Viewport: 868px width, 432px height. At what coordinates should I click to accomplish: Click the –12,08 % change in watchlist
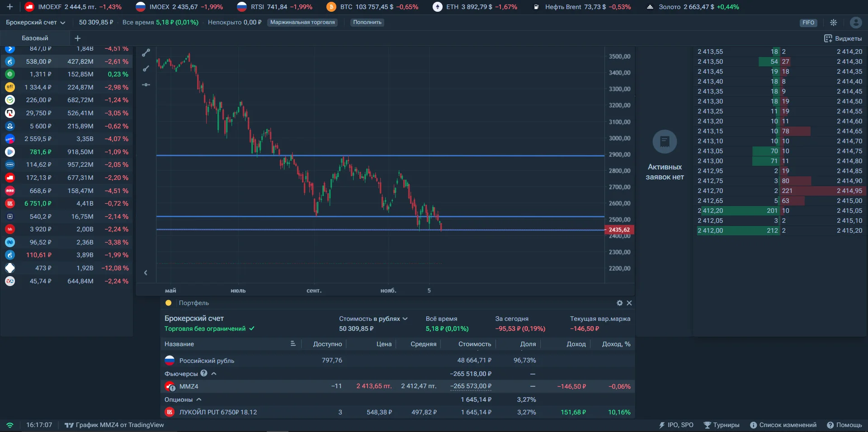coord(115,268)
